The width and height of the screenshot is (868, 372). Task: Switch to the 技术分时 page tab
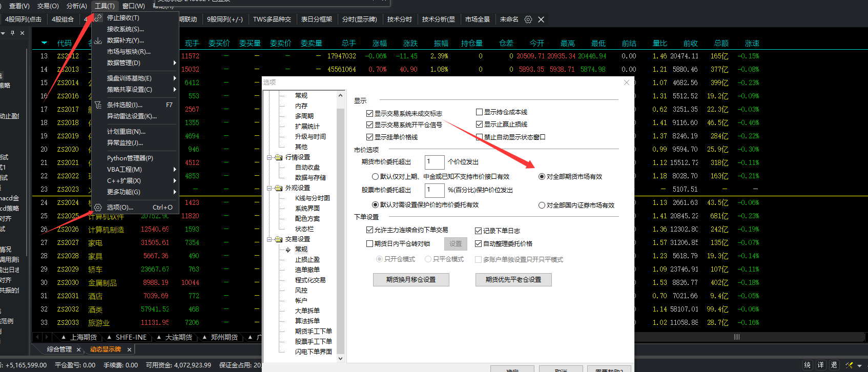click(399, 19)
